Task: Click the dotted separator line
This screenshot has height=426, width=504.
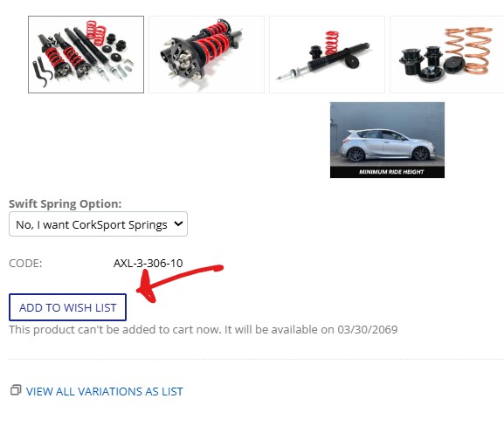Action: tap(256, 359)
